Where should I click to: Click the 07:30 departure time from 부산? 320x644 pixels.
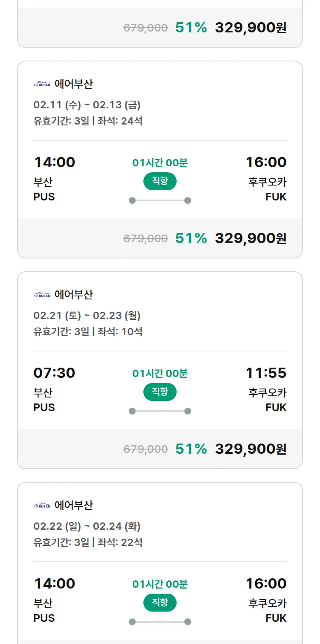pos(54,373)
